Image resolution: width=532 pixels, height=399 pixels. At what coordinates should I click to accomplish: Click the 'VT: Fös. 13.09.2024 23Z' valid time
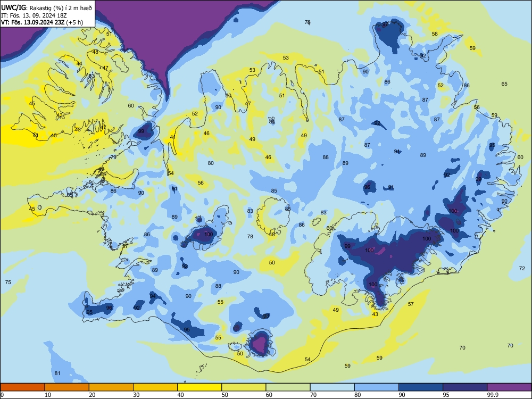point(32,22)
